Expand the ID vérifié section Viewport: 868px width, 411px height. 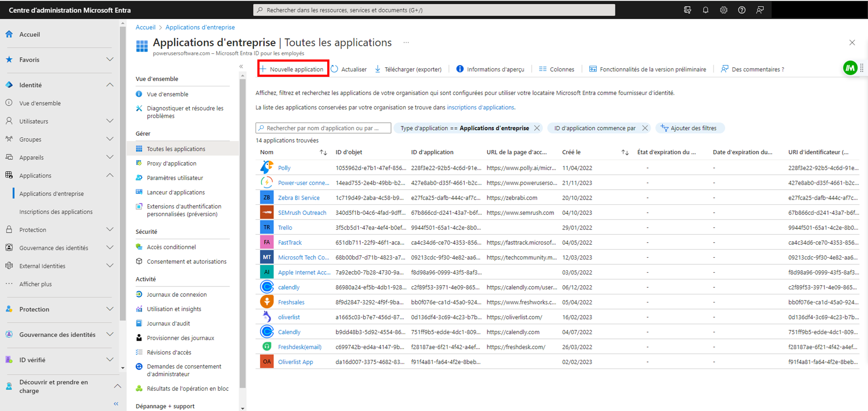tap(110, 359)
